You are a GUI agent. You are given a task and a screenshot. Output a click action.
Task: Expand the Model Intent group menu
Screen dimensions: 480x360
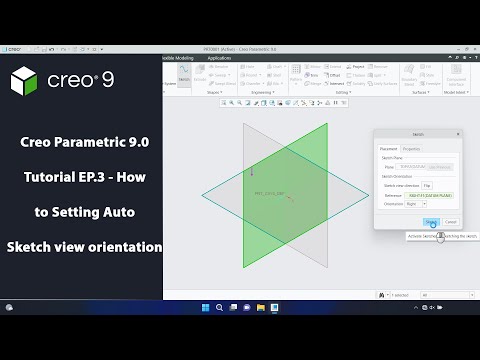(x=456, y=92)
